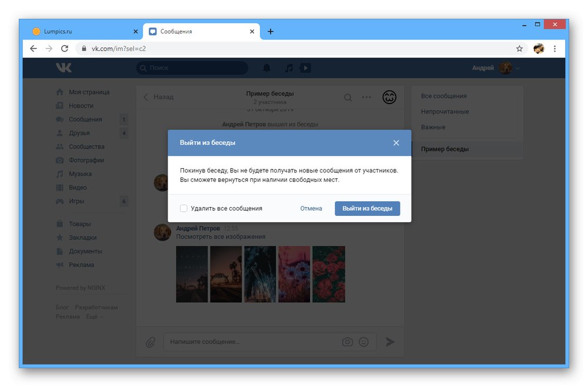Open the emoji smiley picker
Image resolution: width=588 pixels, height=387 pixels.
coord(364,342)
